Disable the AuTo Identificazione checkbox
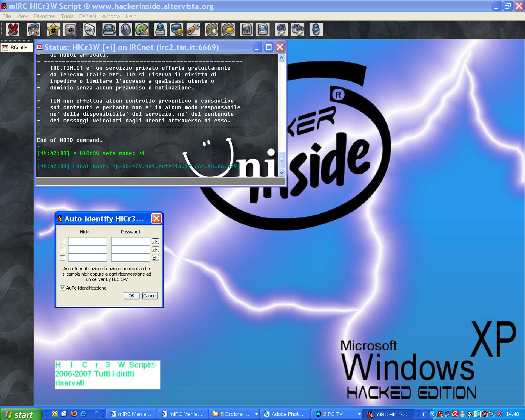Screen dimensions: 525x420 (63, 288)
